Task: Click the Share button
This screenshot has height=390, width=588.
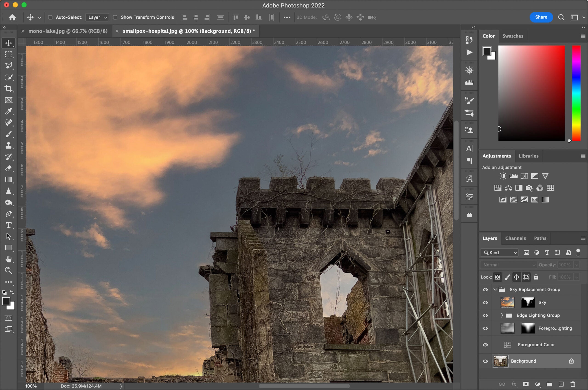Action: (x=541, y=17)
